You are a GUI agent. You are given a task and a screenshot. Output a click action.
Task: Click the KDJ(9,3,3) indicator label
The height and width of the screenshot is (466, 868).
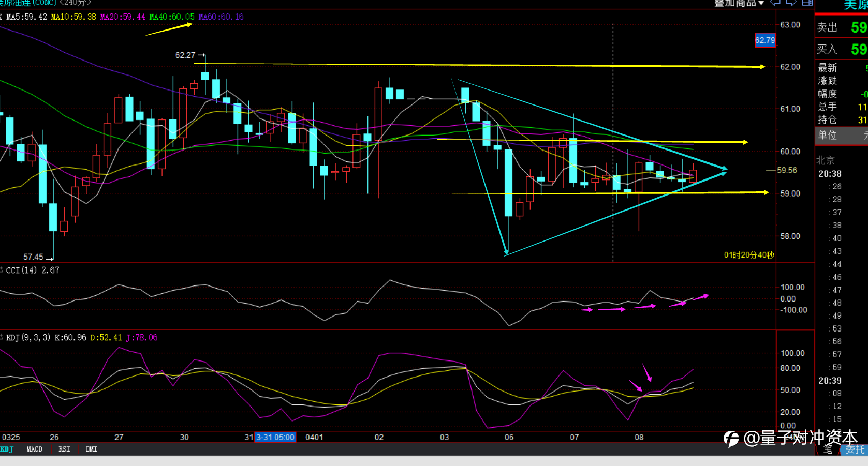click(28, 338)
